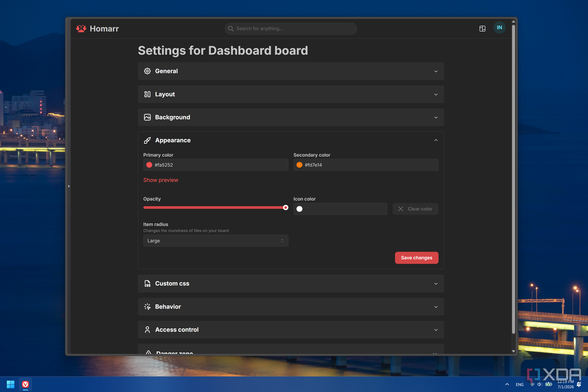This screenshot has width=588, height=392.
Task: Click the layout icon beside Layout
Action: 147,94
